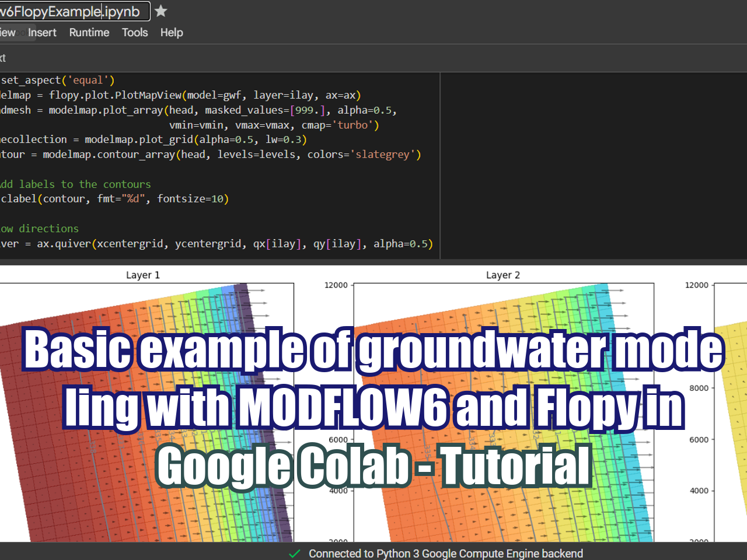Select the 'slategrey' color string in code
Viewport: 747px width, 560px height.
pyautogui.click(x=382, y=154)
